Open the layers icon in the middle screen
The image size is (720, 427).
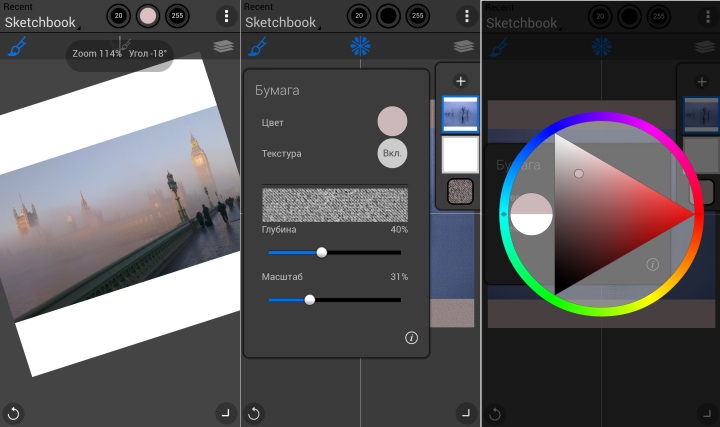463,46
